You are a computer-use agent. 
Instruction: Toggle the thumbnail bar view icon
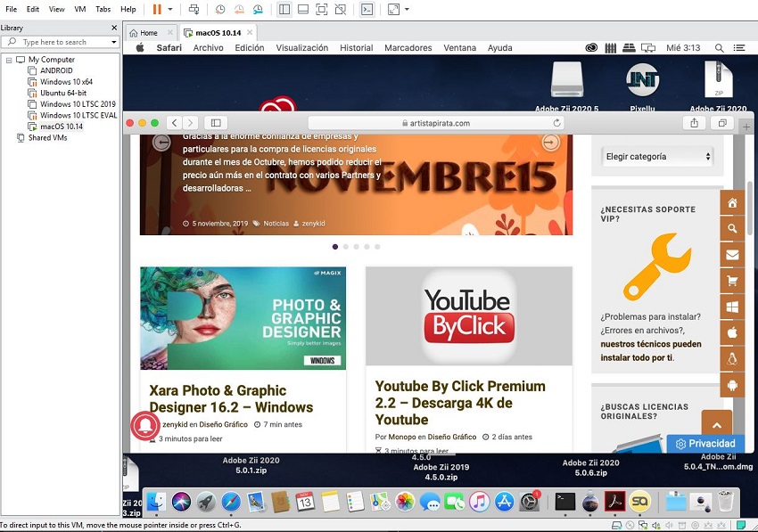(x=303, y=9)
